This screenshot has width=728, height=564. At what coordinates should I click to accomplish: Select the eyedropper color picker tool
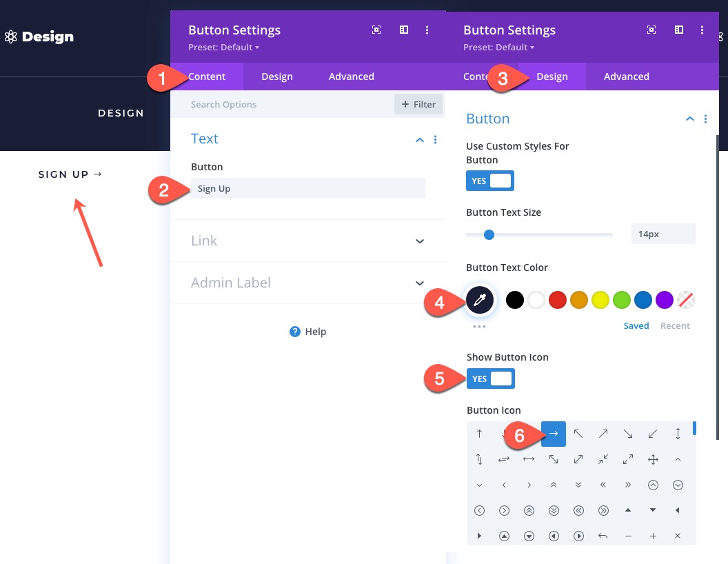click(x=479, y=300)
